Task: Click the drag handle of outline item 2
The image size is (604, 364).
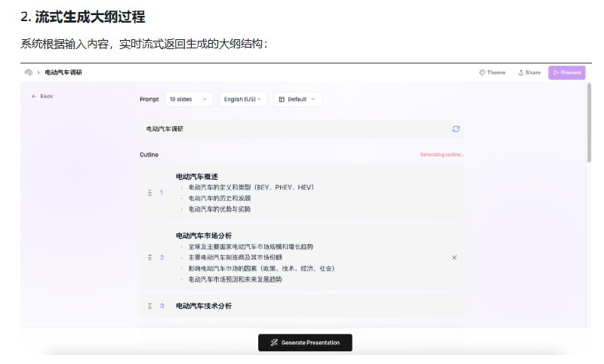Action: click(x=150, y=258)
